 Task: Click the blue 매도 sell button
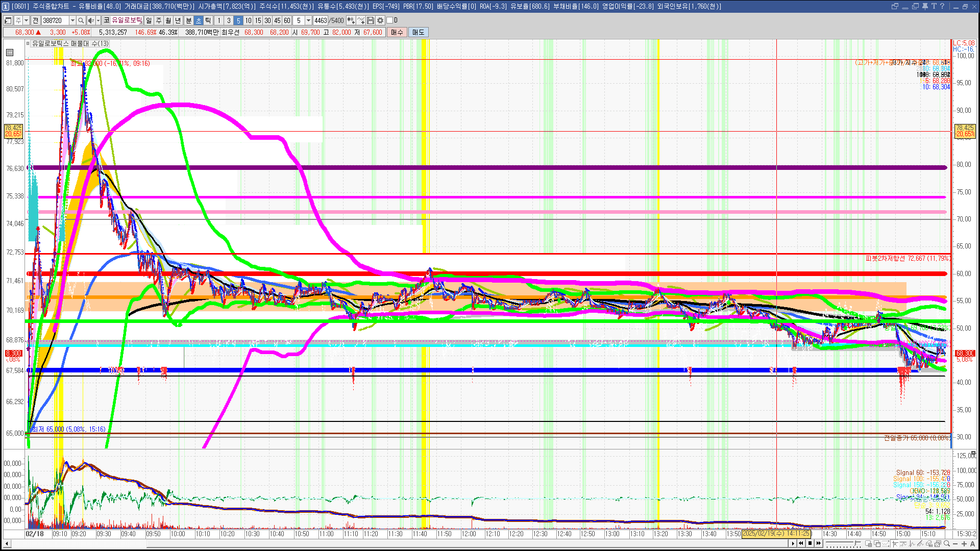(419, 32)
